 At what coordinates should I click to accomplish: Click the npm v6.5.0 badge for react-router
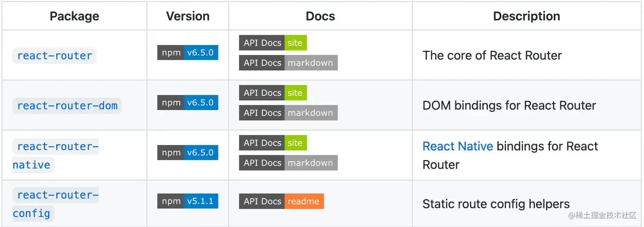188,53
